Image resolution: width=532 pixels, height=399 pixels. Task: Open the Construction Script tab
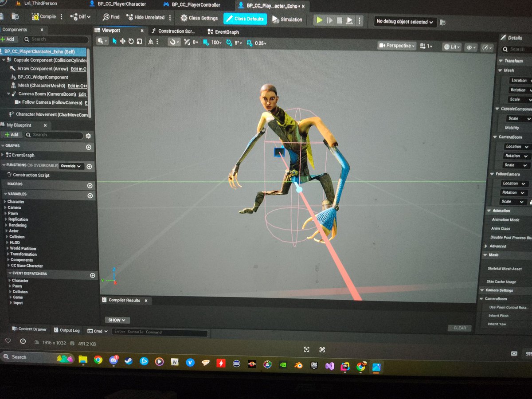[x=174, y=31]
